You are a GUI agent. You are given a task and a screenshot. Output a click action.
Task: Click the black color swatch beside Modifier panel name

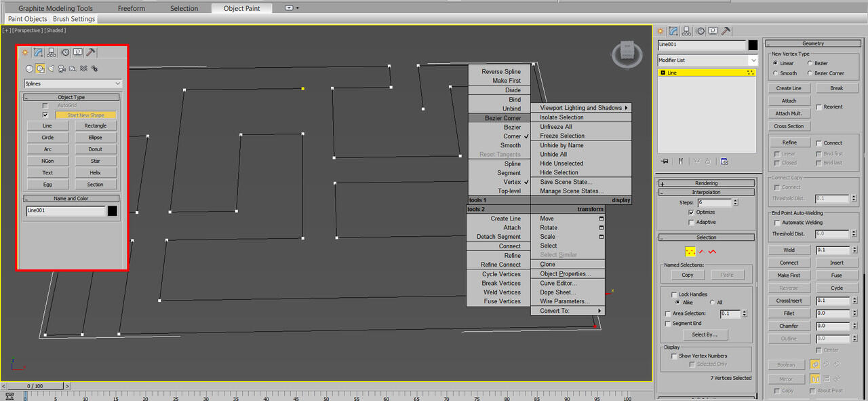(753, 45)
